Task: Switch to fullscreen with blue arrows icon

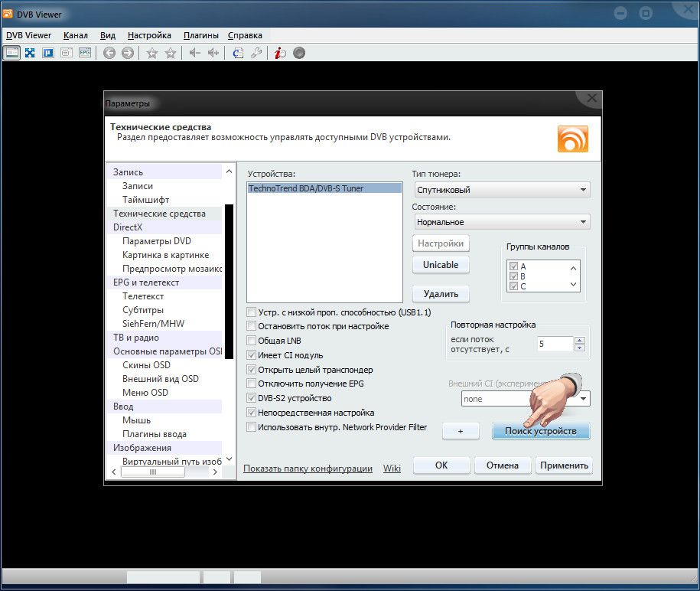Action: coord(30,53)
